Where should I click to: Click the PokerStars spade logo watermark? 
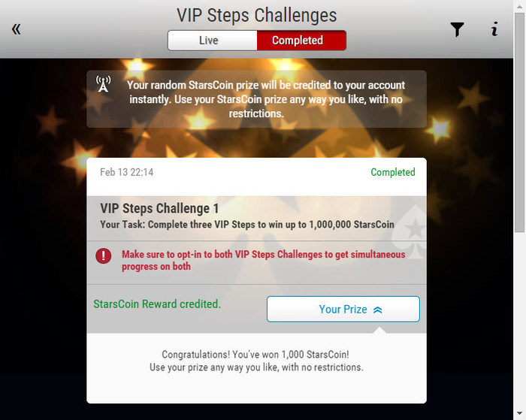pos(410,231)
